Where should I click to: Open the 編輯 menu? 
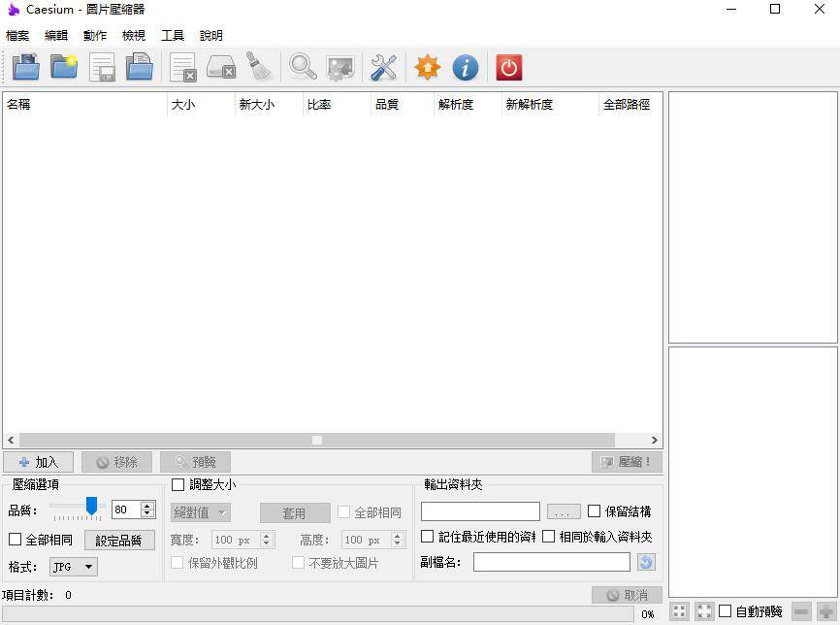(55, 35)
